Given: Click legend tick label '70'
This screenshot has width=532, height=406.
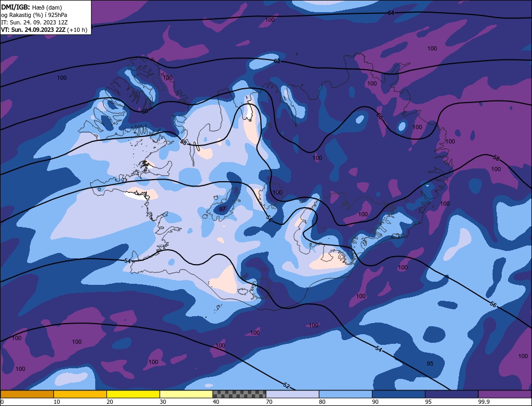Looking at the screenshot, I should pyautogui.click(x=269, y=402).
